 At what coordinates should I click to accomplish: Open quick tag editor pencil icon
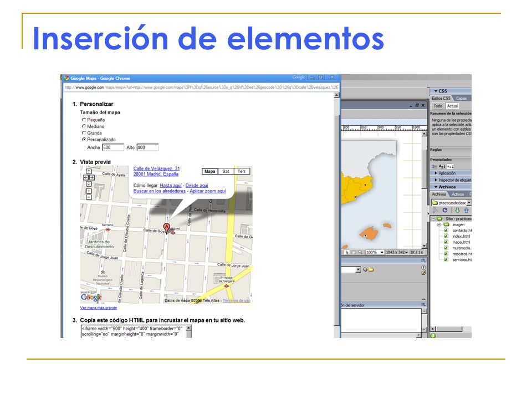[x=423, y=273]
